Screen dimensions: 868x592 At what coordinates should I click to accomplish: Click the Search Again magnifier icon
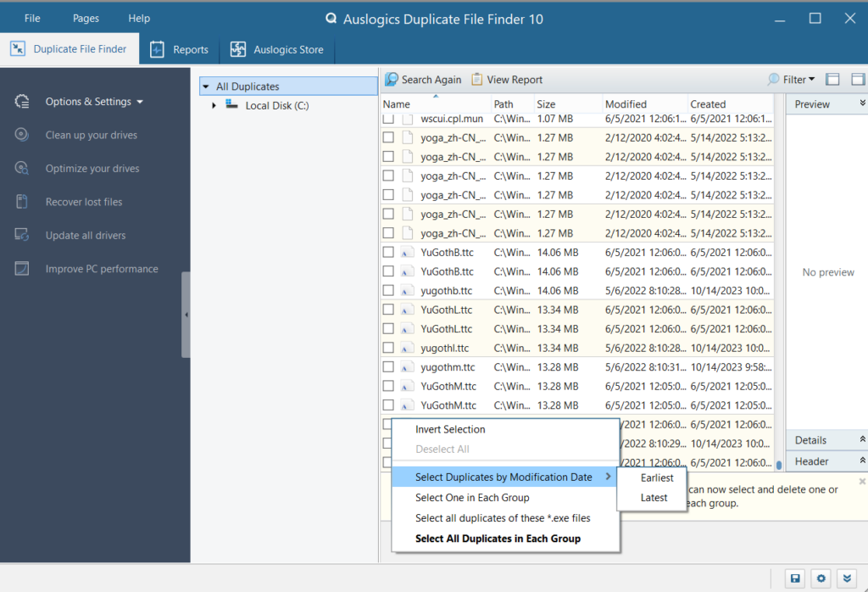click(392, 80)
